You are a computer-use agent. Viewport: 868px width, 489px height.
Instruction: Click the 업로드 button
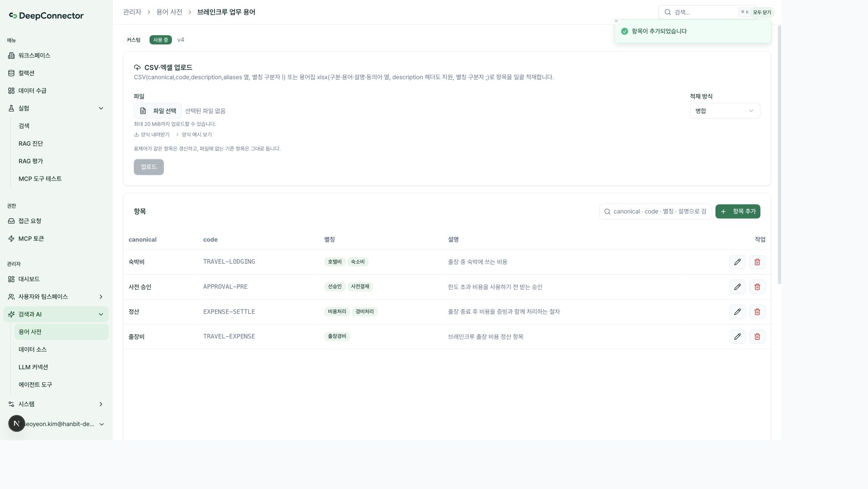[149, 167]
